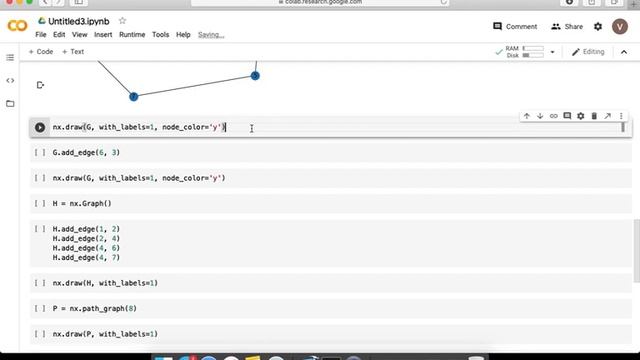Click the notebook vertical scrollbar
640x360 pixels.
637,251
